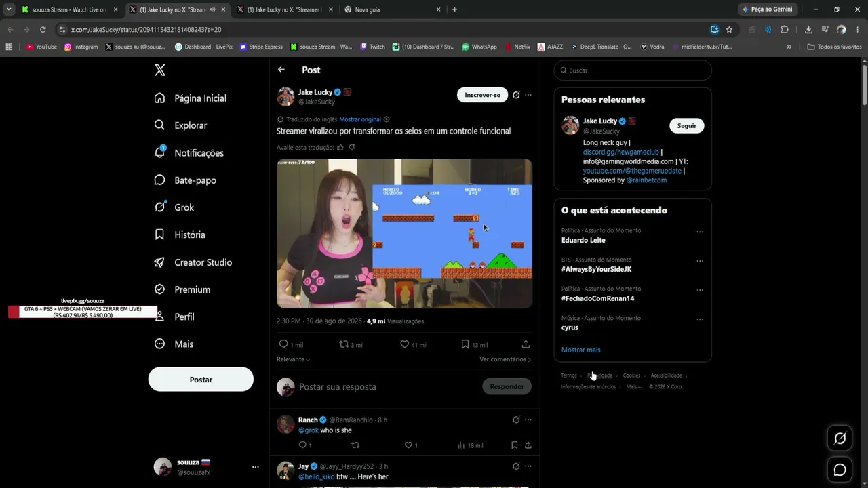Like the main post with 41 mil likes
Image resolution: width=868 pixels, height=488 pixels.
(414, 344)
